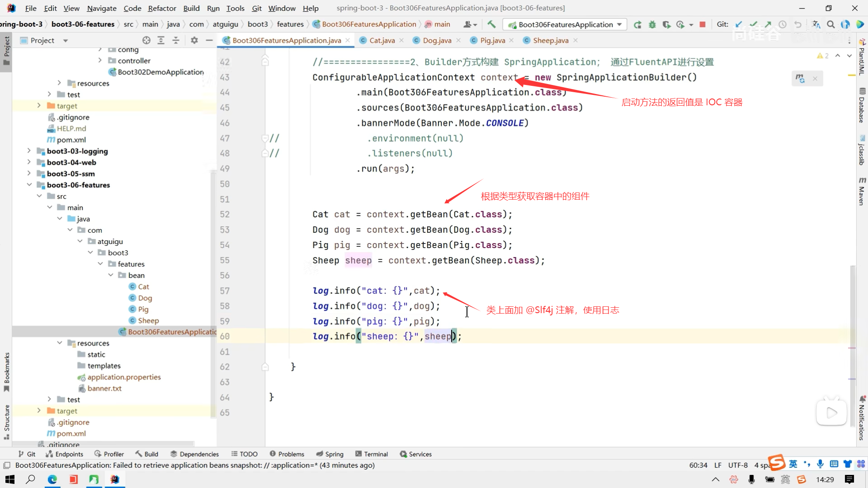868x488 pixels.
Task: Open Microsoft Edge from taskbar
Action: [x=52, y=479]
